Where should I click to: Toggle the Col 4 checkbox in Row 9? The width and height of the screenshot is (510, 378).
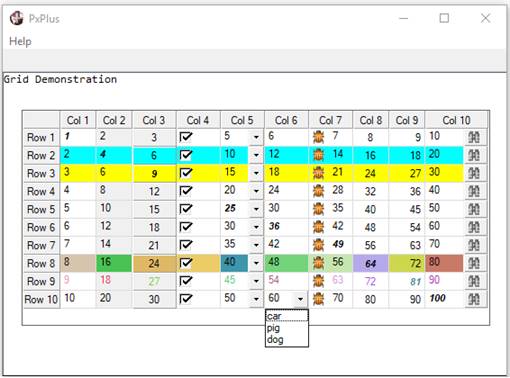click(186, 281)
